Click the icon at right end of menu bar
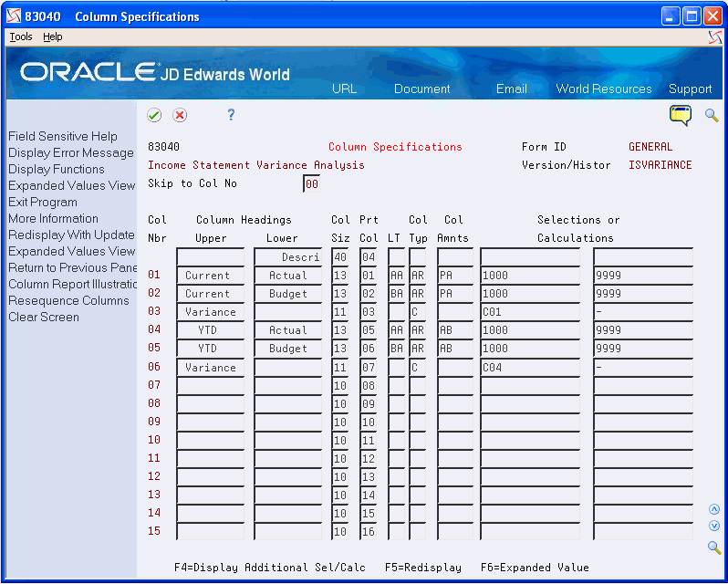This screenshot has height=584, width=728. tap(715, 37)
